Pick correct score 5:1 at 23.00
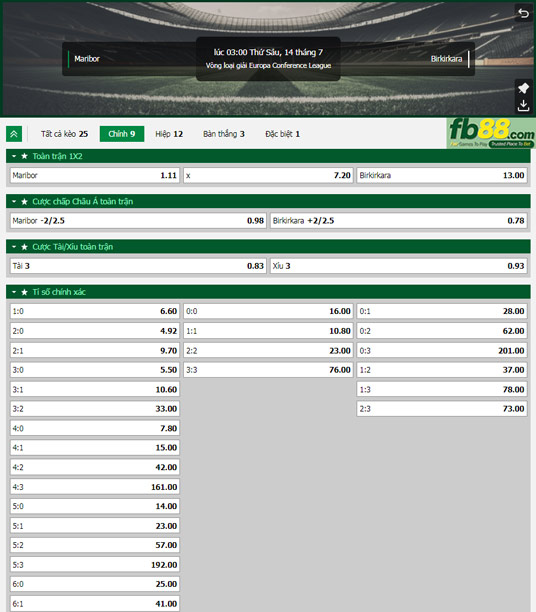This screenshot has width=536, height=612. click(x=95, y=526)
